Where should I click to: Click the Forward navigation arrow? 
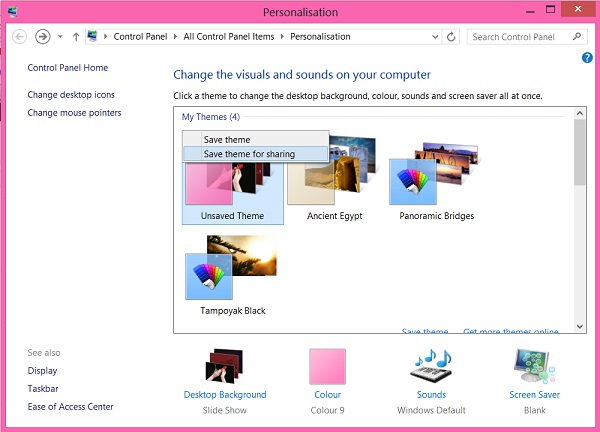(x=42, y=37)
